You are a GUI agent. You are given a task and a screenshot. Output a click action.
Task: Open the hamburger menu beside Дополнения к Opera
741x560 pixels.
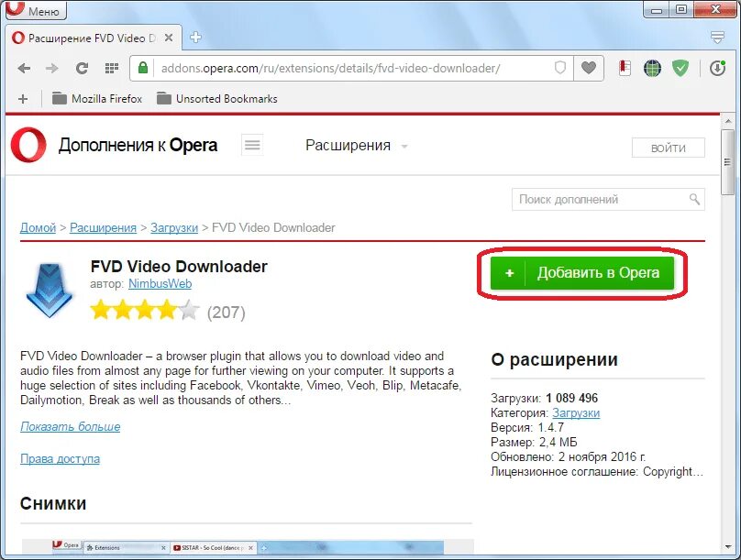[252, 145]
